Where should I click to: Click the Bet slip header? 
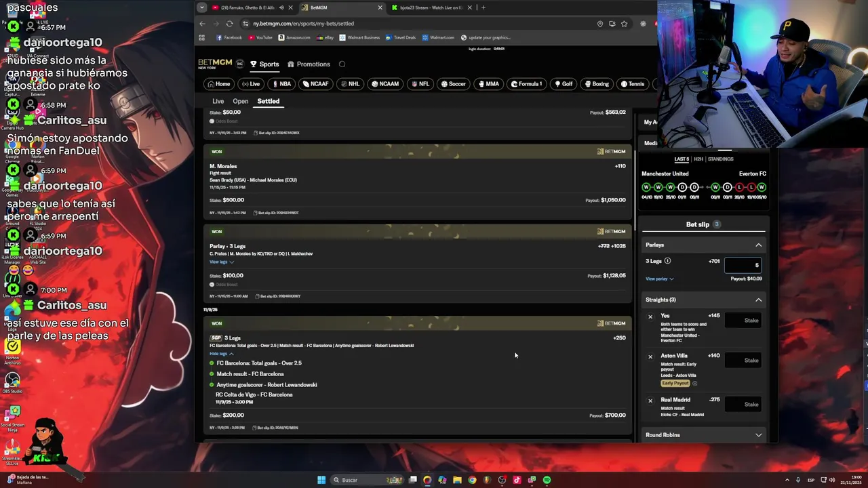(x=703, y=224)
